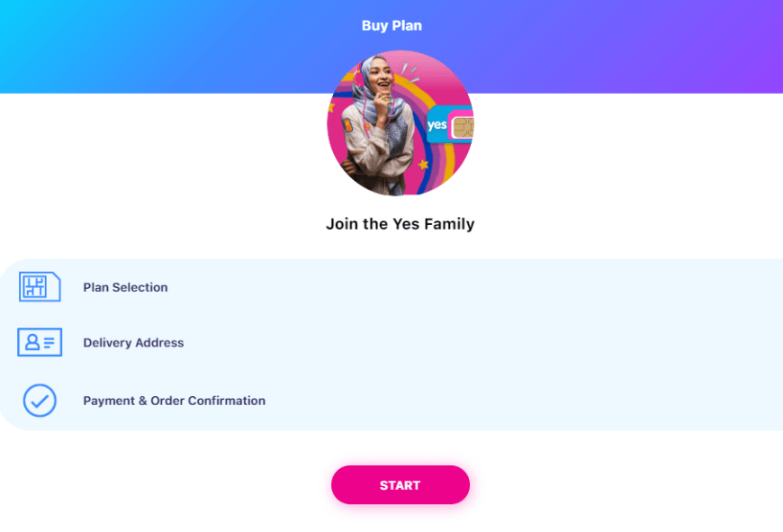This screenshot has height=532, width=783.
Task: Start the Buy Plan process
Action: click(400, 485)
